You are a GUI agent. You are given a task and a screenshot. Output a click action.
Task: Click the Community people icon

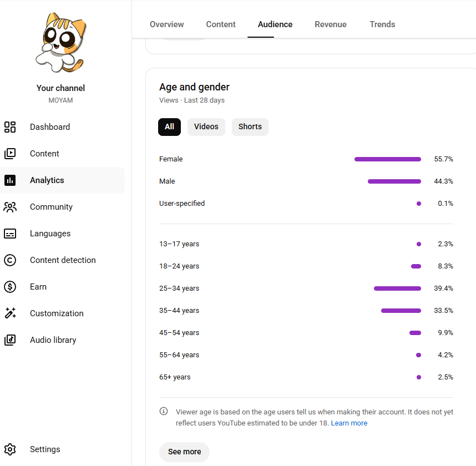[x=10, y=207]
